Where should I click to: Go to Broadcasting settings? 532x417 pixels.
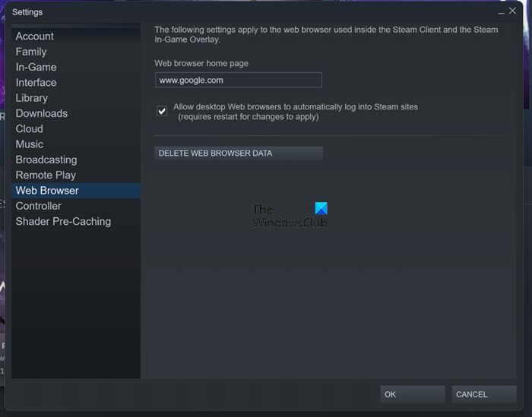(46, 160)
